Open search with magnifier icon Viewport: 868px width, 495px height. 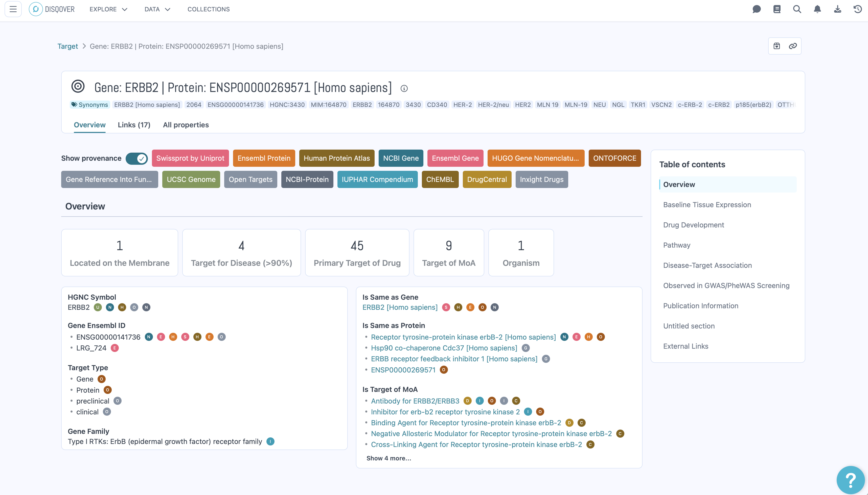[x=797, y=9]
